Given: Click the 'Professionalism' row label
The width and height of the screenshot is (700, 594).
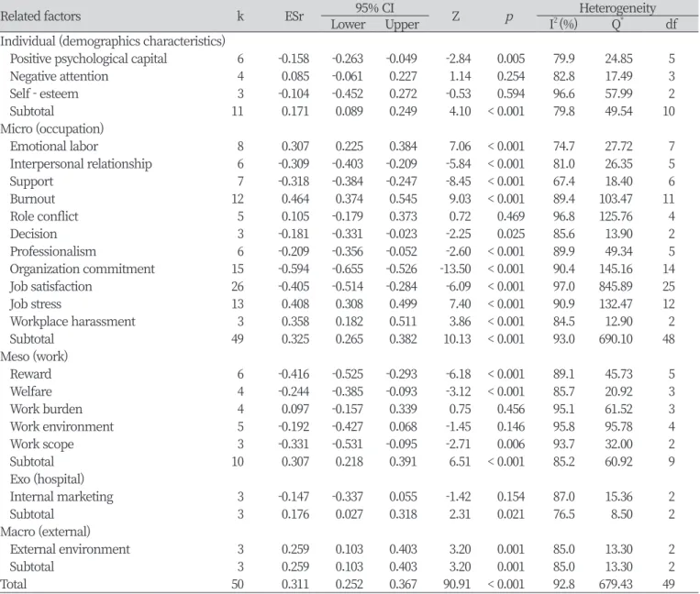Looking at the screenshot, I should tap(52, 251).
